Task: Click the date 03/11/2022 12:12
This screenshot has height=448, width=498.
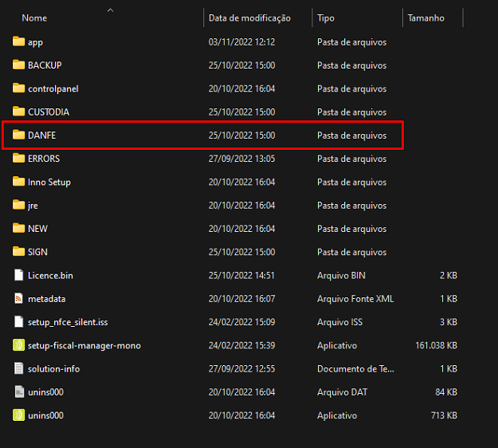Action: click(x=241, y=42)
